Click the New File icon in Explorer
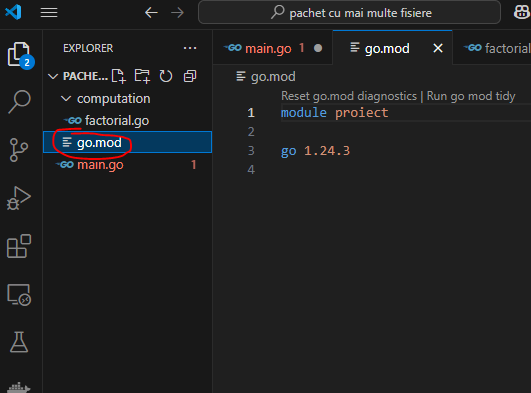 [119, 76]
